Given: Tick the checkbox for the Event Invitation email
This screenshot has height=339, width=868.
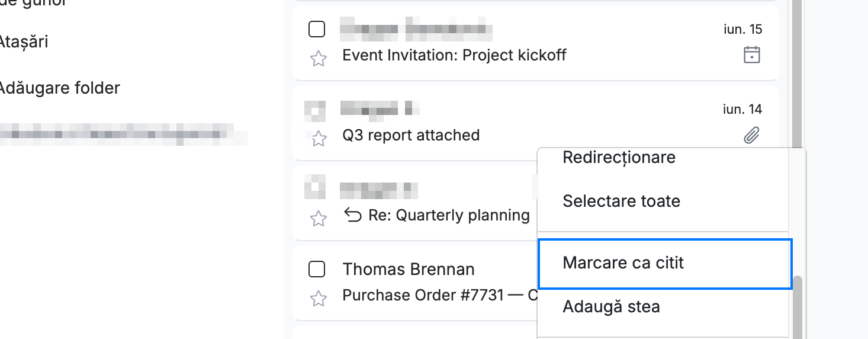Looking at the screenshot, I should point(317,28).
